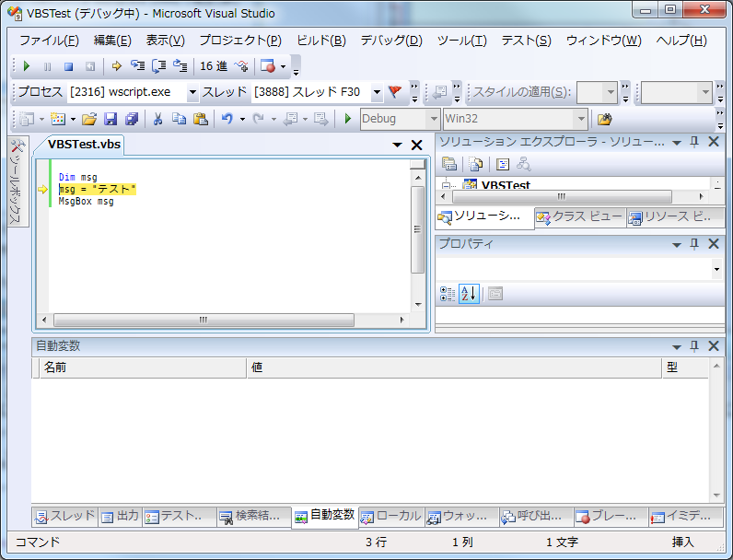This screenshot has width=733, height=560.
Task: Click the Restart debugging icon
Action: [x=89, y=66]
